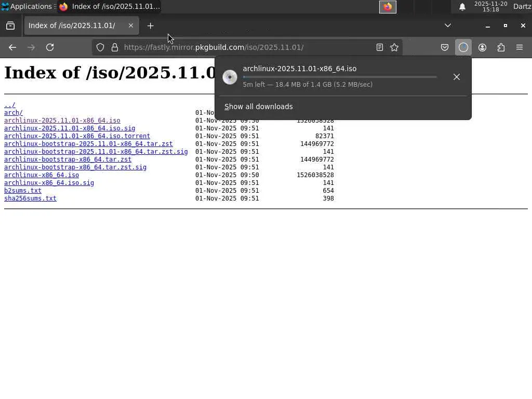Viewport: 532px width, 399px height.
Task: Open the tracking protection shield icon
Action: click(x=100, y=47)
